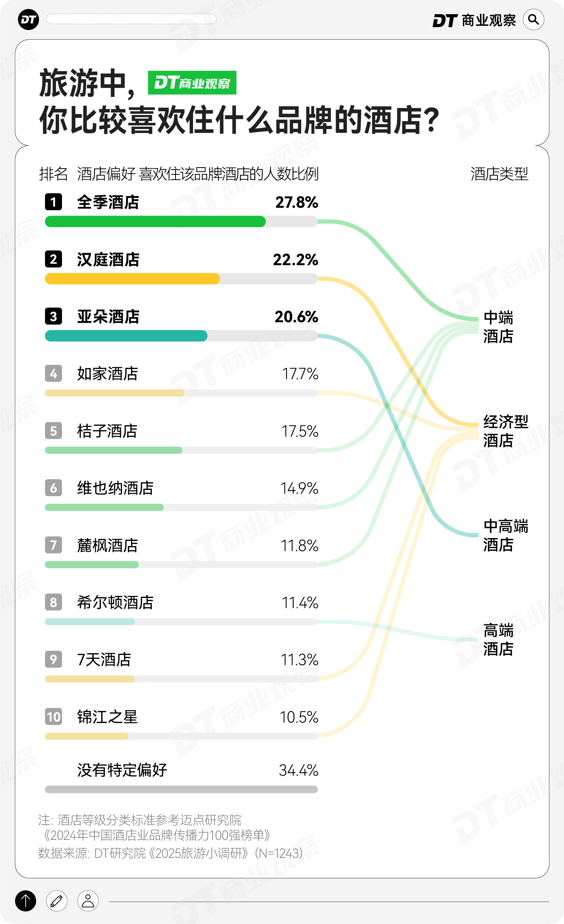This screenshot has width=564, height=924.
Task: Click the black DT logo circle
Action: pos(29,19)
